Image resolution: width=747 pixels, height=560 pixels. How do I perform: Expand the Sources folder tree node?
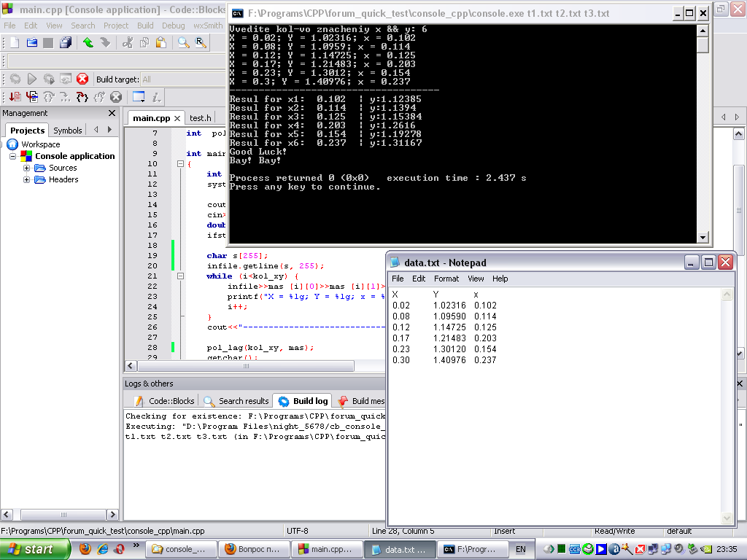(x=27, y=168)
